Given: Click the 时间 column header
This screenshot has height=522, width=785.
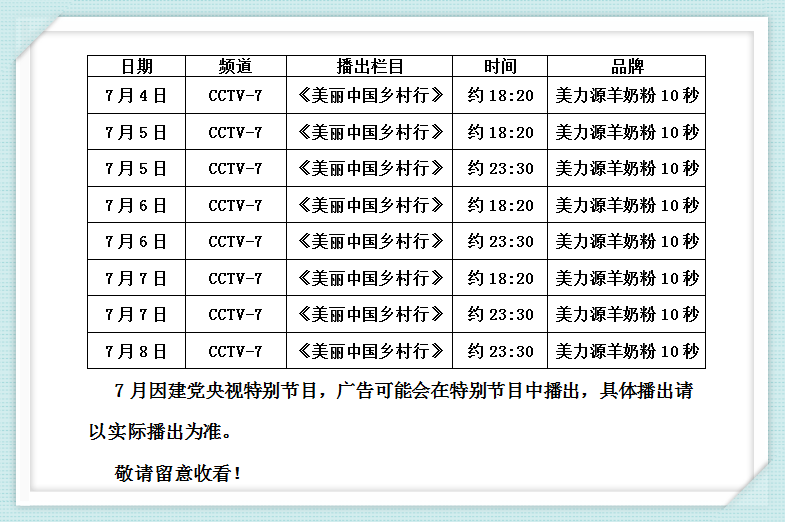Looking at the screenshot, I should pos(500,67).
